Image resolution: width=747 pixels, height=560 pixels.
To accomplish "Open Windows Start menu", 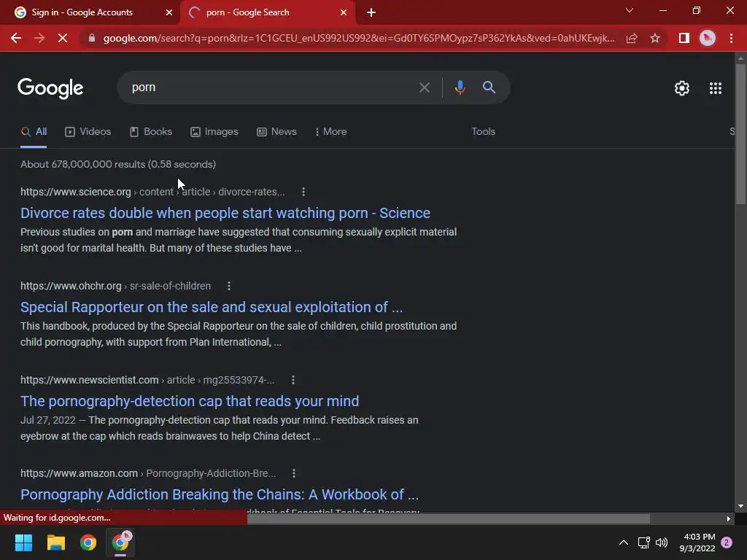I will (x=23, y=542).
